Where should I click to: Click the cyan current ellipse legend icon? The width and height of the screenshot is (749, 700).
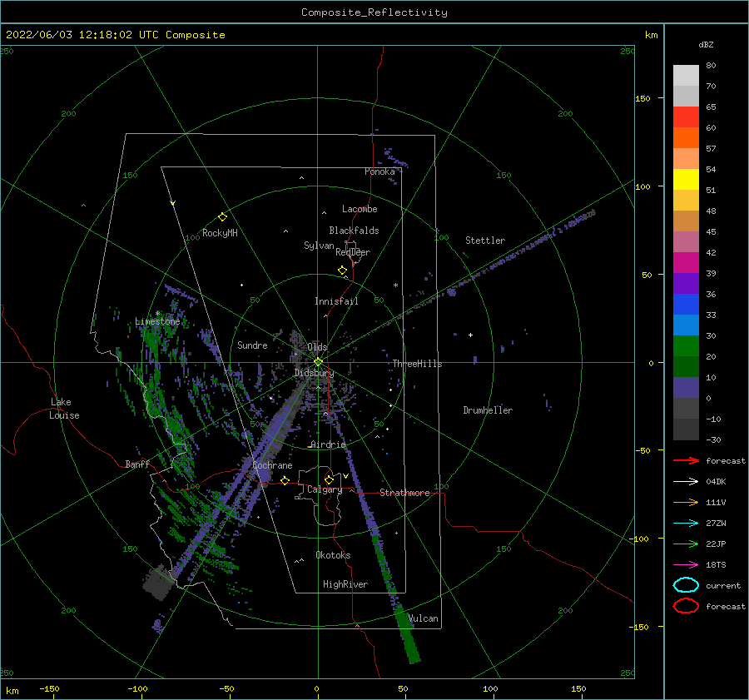click(686, 585)
